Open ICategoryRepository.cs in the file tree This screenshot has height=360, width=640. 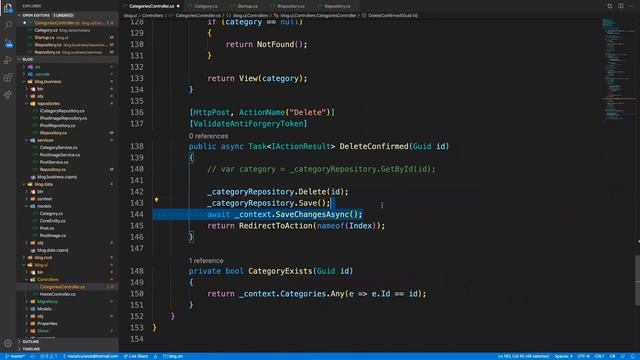[67, 111]
